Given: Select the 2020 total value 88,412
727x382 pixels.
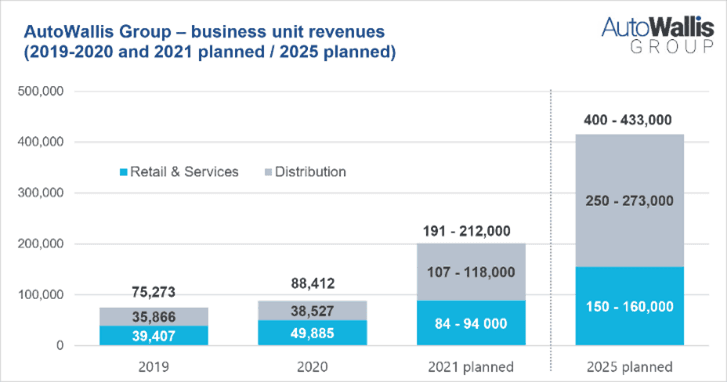Looking at the screenshot, I should tap(312, 283).
